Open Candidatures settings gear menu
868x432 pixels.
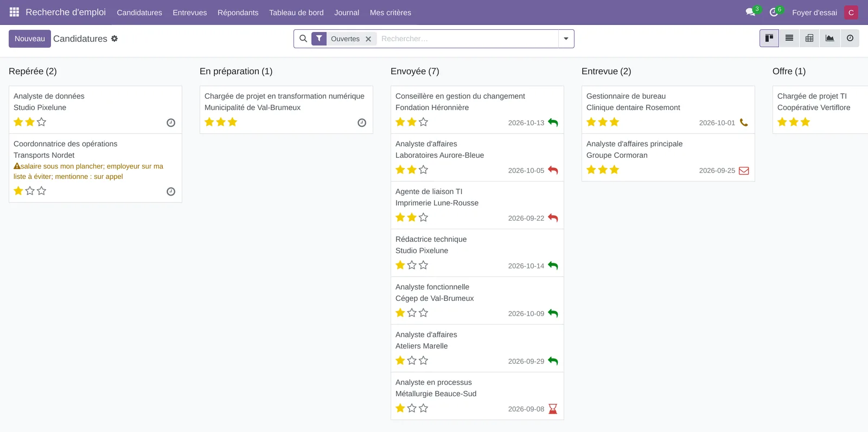114,38
